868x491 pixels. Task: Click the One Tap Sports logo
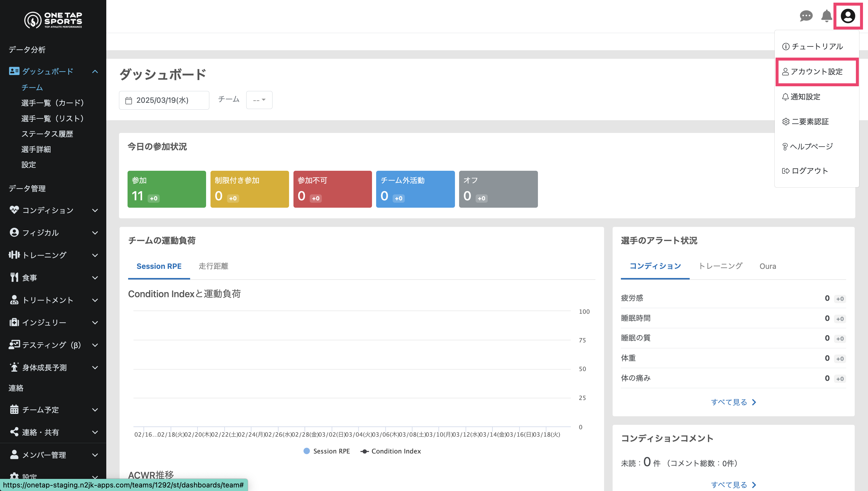click(53, 20)
